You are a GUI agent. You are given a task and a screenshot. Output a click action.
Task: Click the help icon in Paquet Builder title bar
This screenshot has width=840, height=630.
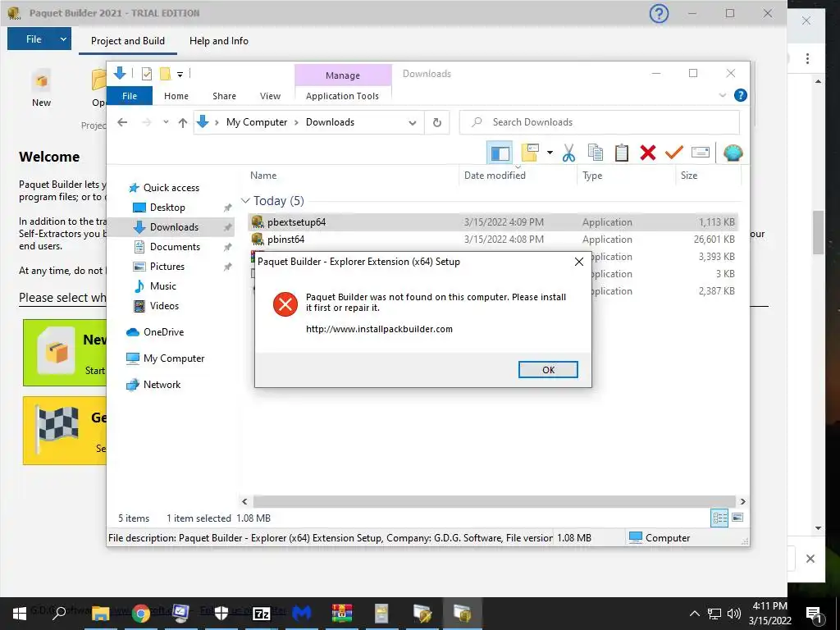coord(659,13)
